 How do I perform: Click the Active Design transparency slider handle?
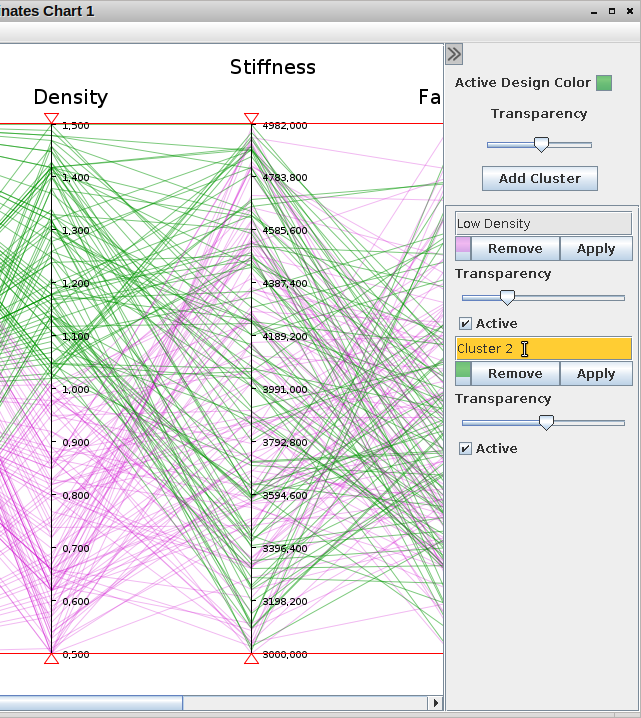click(541, 145)
